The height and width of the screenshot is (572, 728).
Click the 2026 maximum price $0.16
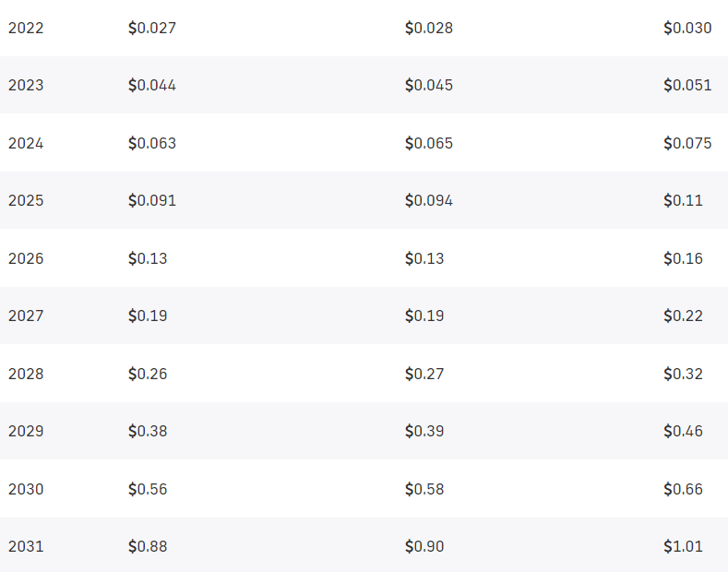click(x=684, y=258)
